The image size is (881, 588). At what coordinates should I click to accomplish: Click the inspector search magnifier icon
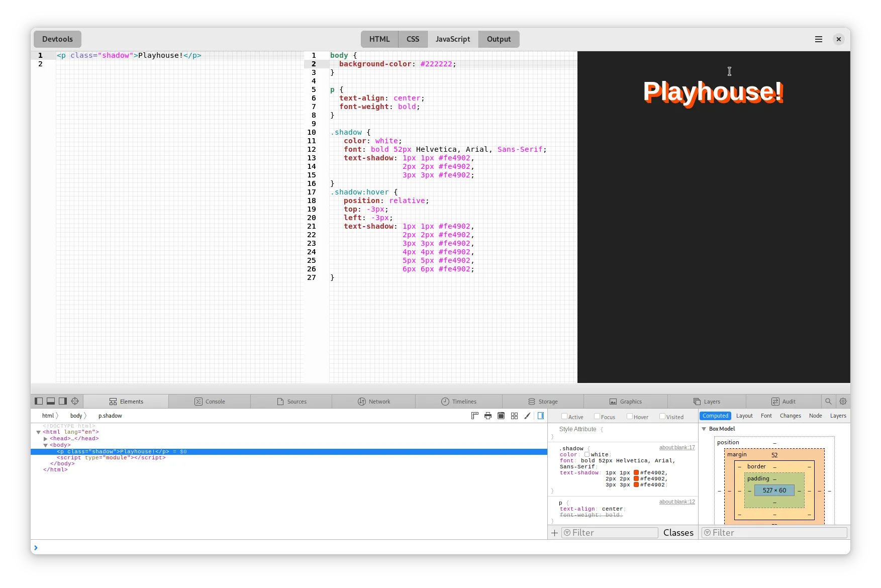pos(828,401)
